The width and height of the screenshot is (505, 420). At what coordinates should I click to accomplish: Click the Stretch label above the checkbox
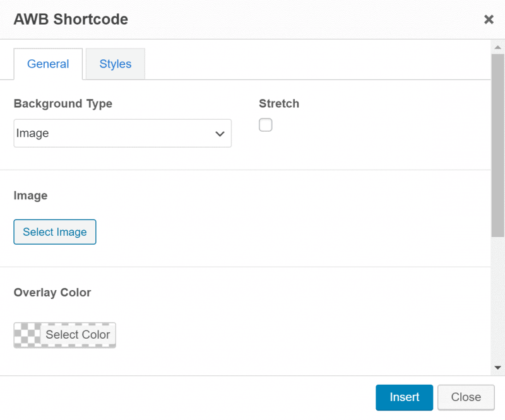[278, 103]
